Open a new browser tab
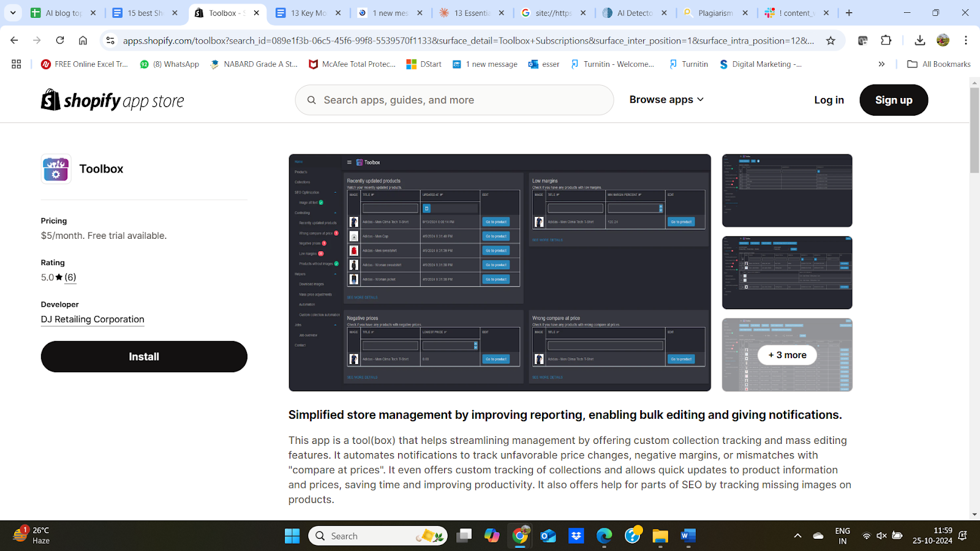980x551 pixels. pyautogui.click(x=849, y=13)
